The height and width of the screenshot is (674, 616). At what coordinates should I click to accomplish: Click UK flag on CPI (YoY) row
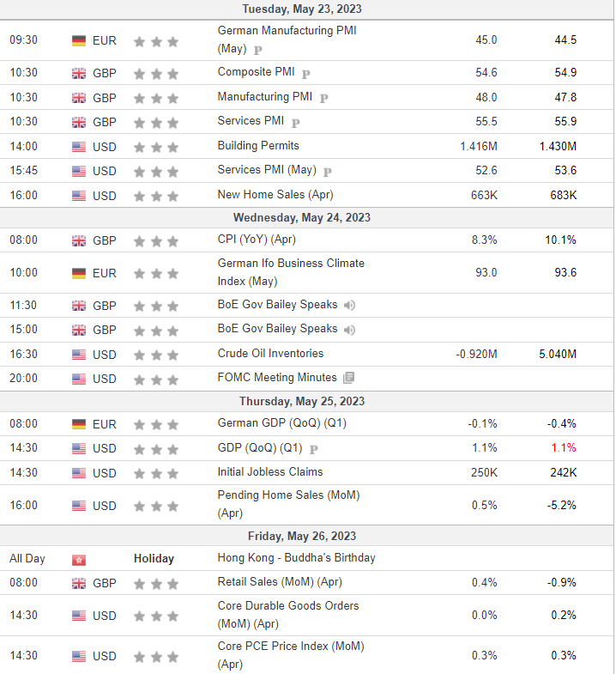[x=79, y=240]
